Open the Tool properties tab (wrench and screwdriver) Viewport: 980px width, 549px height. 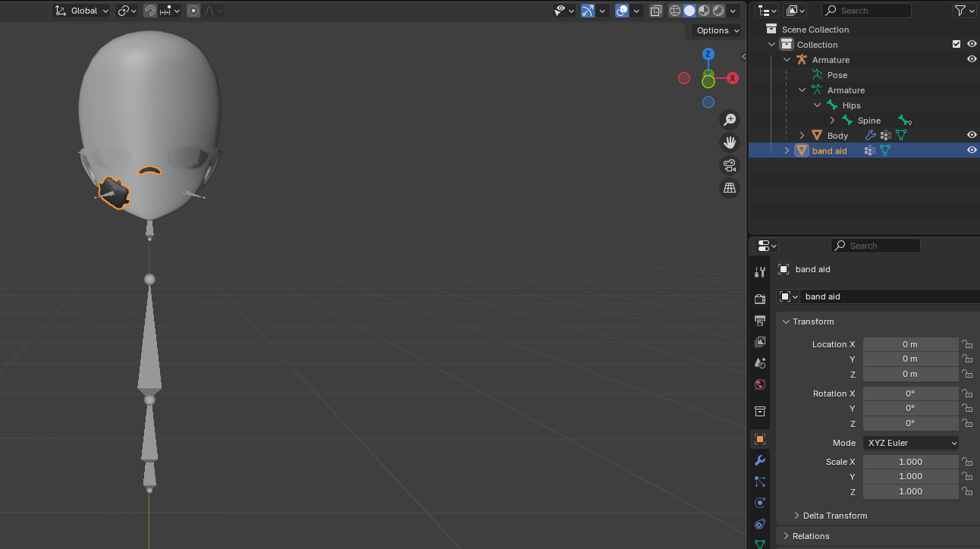(x=760, y=272)
